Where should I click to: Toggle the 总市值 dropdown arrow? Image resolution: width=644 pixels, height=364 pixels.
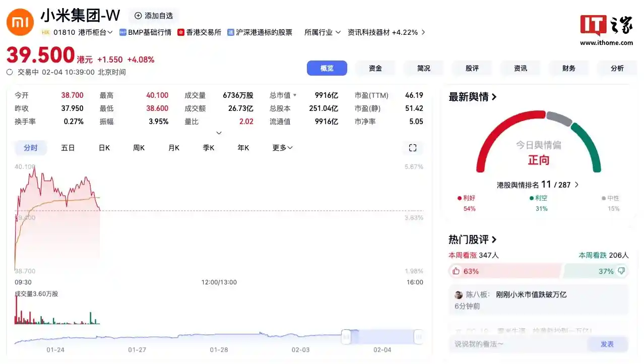(295, 95)
